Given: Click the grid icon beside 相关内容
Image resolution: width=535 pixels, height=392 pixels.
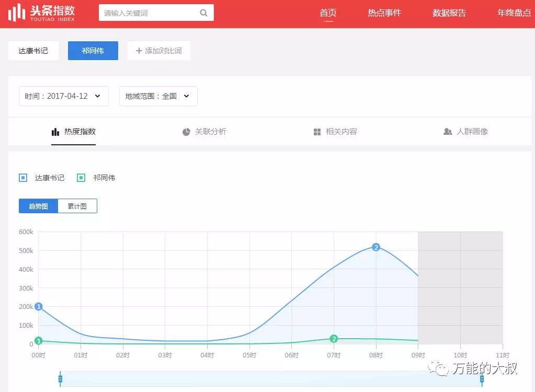Looking at the screenshot, I should click(317, 132).
